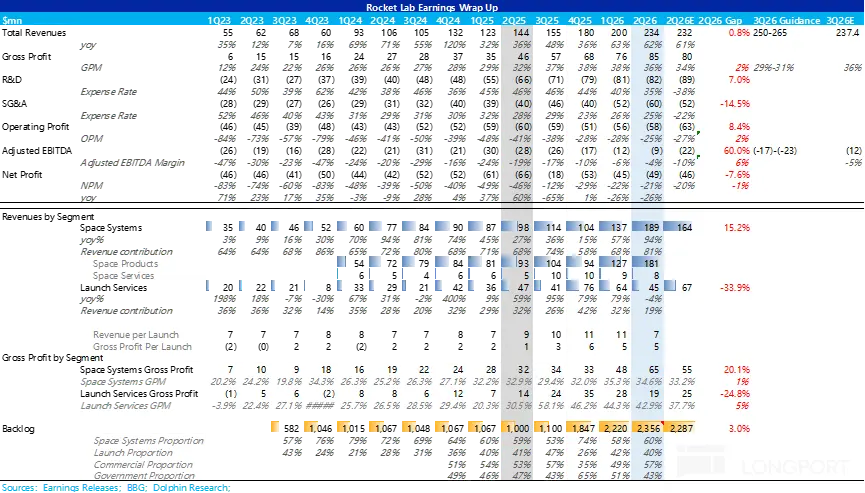Select the 'Net Profit' row label

click(22, 175)
